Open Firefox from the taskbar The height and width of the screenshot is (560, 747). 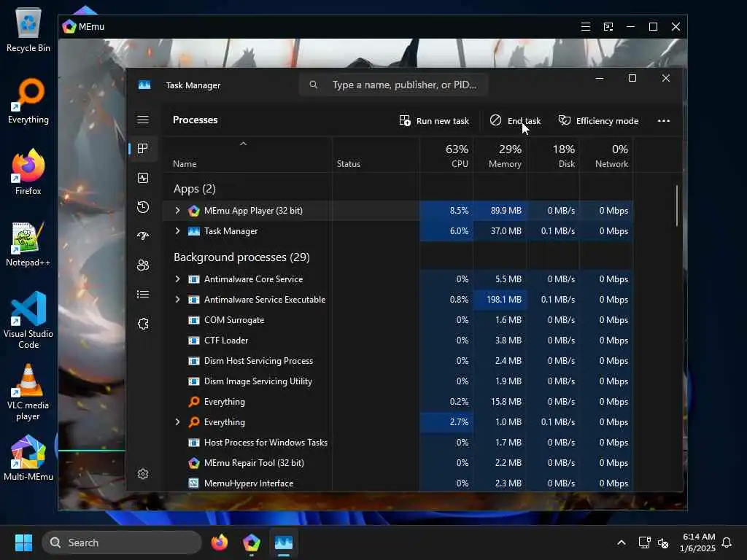220,542
